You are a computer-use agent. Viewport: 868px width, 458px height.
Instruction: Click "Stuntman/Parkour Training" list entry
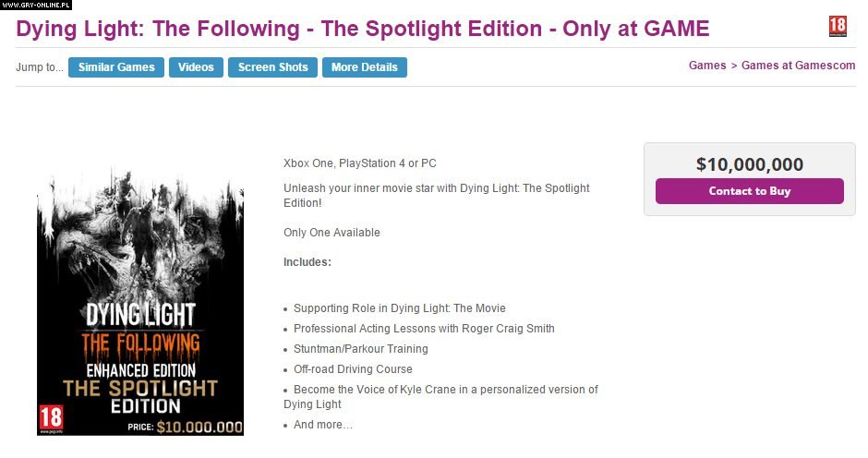360,349
